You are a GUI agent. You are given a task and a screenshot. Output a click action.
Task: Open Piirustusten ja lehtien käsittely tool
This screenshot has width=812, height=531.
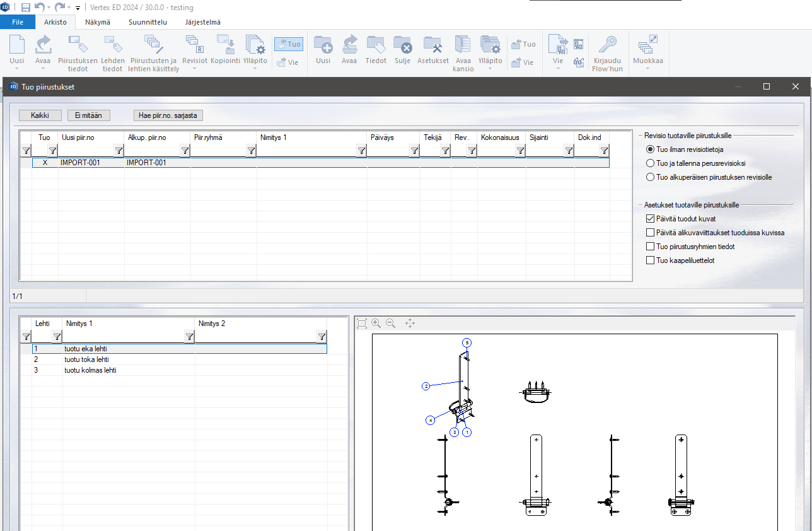pos(154,45)
